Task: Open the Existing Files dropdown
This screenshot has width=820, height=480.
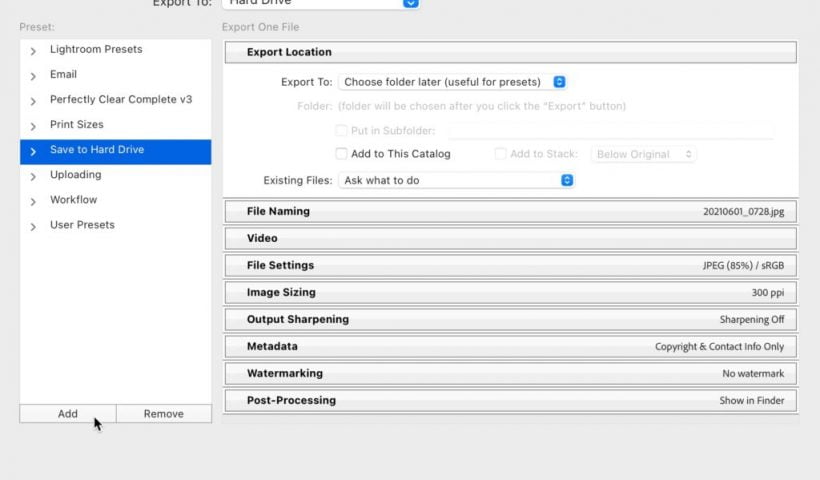Action: click(457, 180)
